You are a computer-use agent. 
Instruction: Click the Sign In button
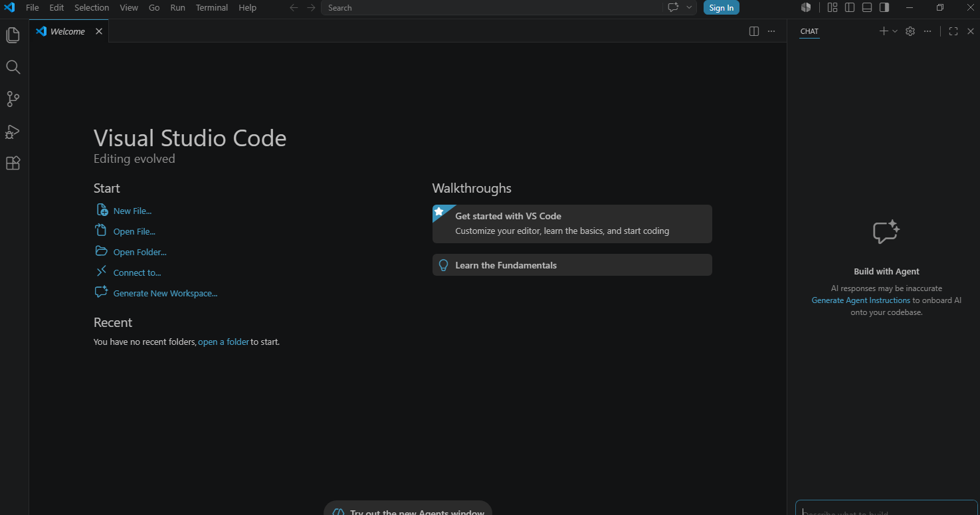click(722, 8)
